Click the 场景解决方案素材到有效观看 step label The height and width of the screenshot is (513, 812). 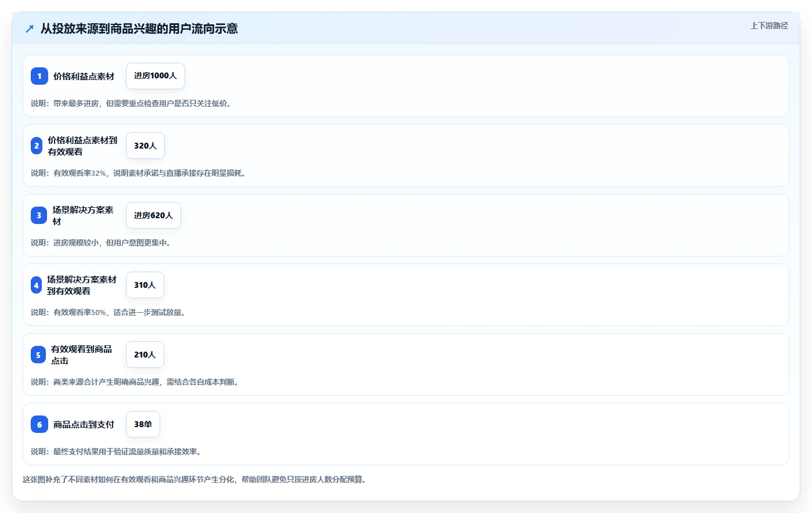coord(82,285)
